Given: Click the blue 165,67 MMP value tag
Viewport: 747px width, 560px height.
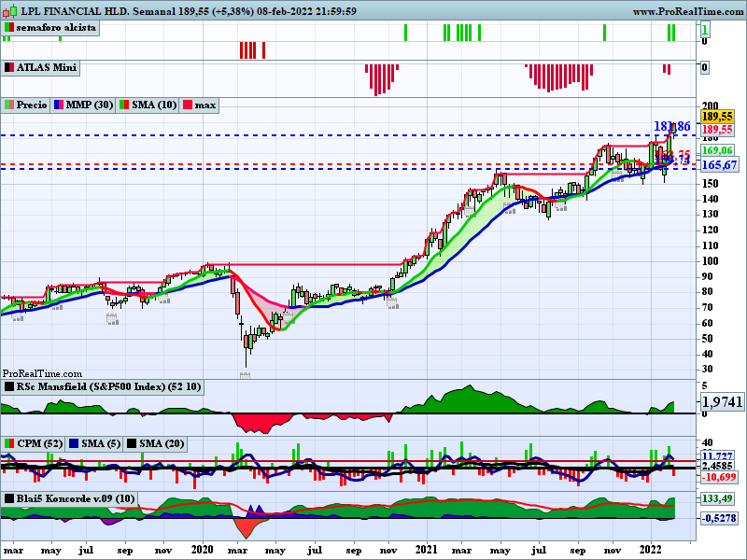Looking at the screenshot, I should click(x=719, y=165).
